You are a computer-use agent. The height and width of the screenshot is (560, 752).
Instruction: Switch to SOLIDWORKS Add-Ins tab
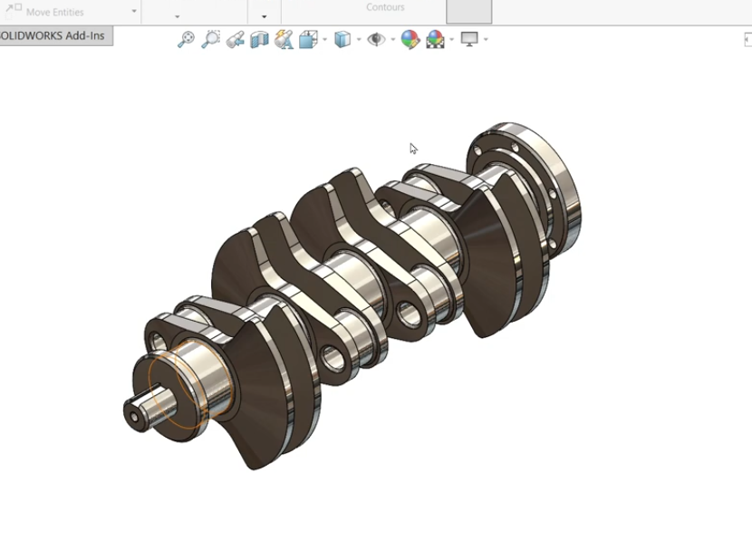(x=55, y=36)
